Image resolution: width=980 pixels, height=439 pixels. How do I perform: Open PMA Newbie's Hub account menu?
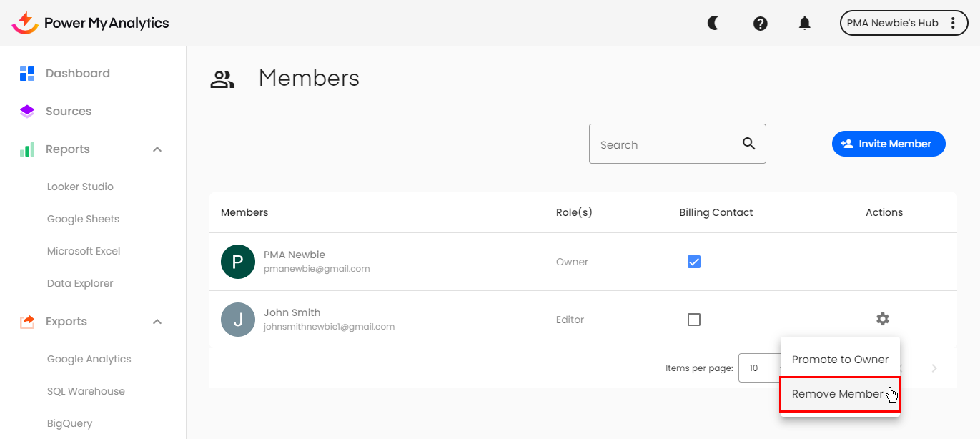pos(901,23)
